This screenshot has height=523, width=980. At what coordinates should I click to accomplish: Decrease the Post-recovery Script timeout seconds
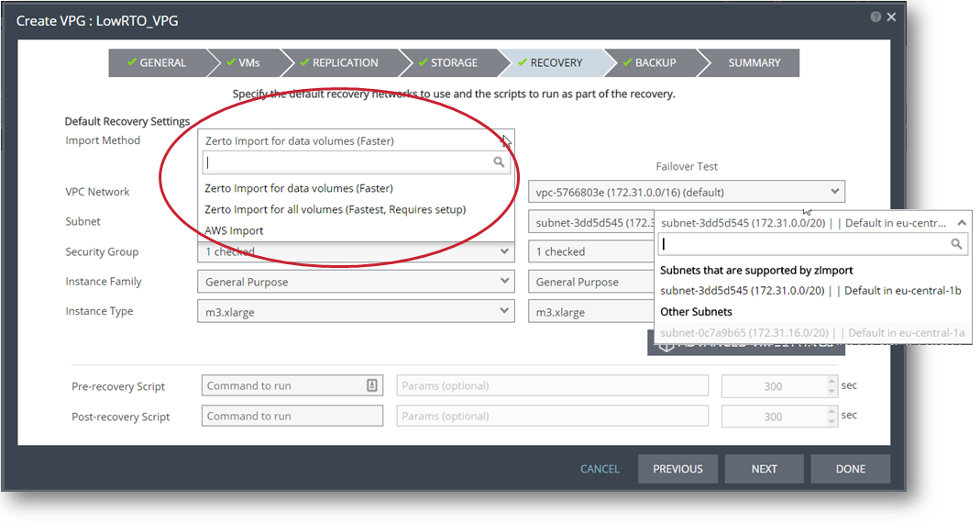[831, 422]
